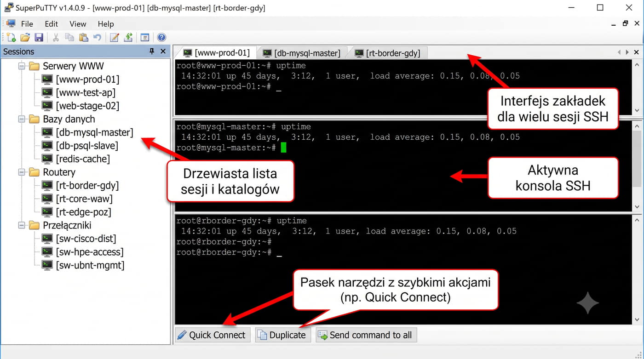Click the Paste clipboard toolbar icon
Viewport: 644px width, 359px height.
83,38
